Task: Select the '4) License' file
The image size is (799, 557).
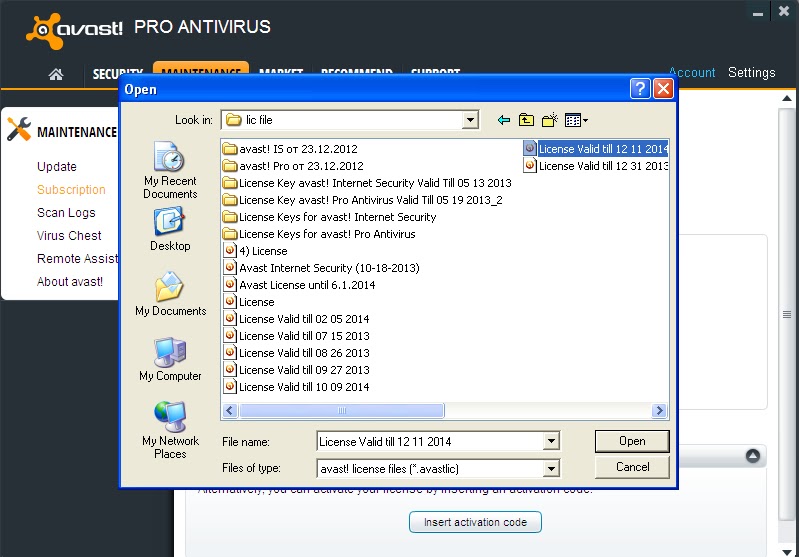Action: (x=256, y=251)
